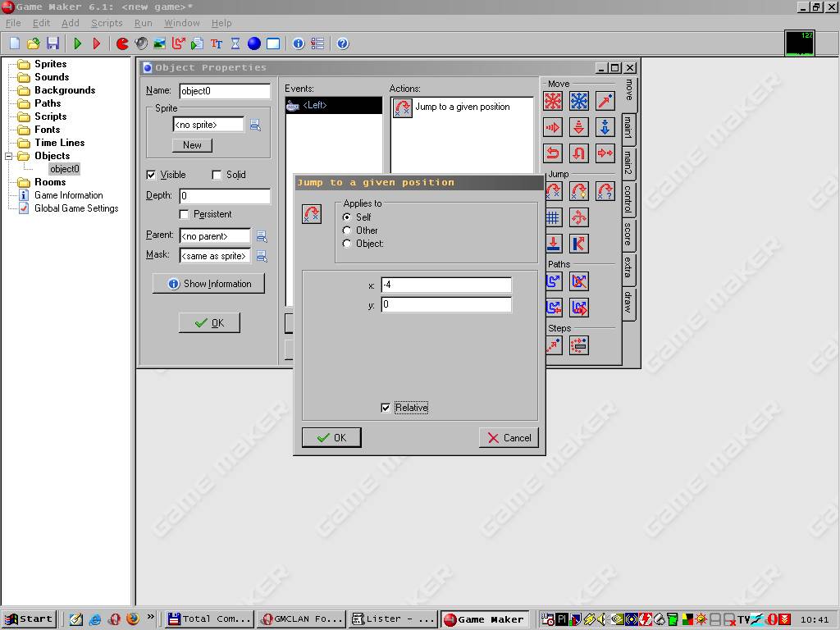Select the Move Fixed red arrows action
Screen dimensions: 840x630
click(x=554, y=101)
